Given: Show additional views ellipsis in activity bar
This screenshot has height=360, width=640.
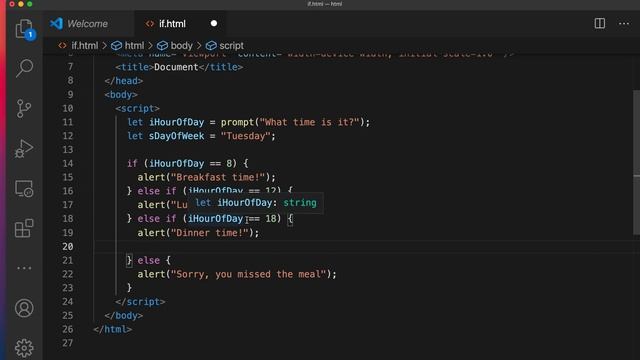Looking at the screenshot, I should tap(24, 268).
